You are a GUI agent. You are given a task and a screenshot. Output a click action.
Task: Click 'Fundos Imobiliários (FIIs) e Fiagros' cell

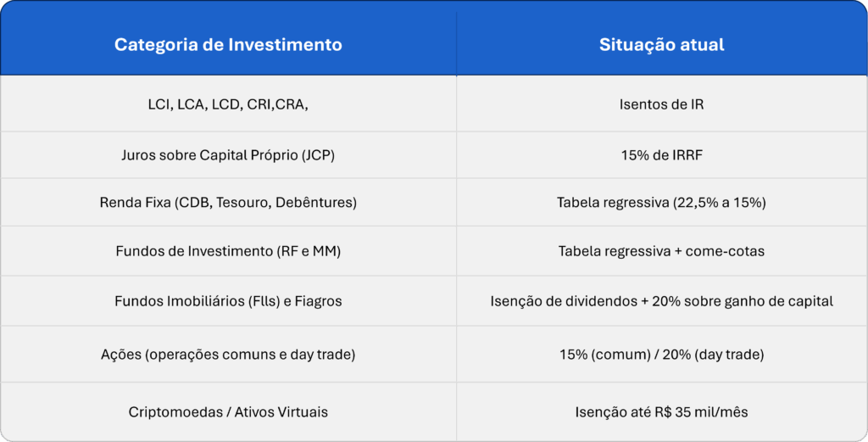click(x=228, y=301)
